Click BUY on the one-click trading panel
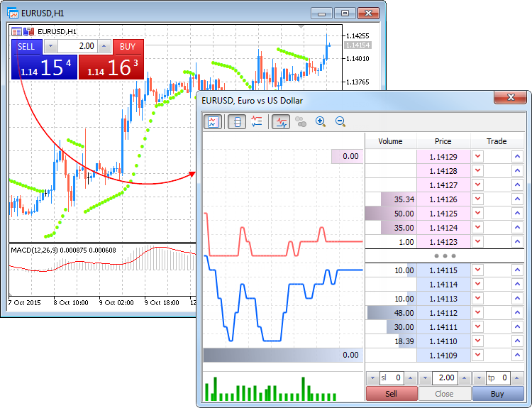The width and height of the screenshot is (532, 408). [128, 47]
